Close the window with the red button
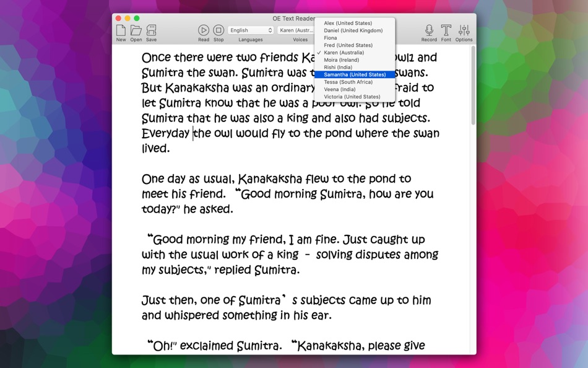 pyautogui.click(x=118, y=18)
